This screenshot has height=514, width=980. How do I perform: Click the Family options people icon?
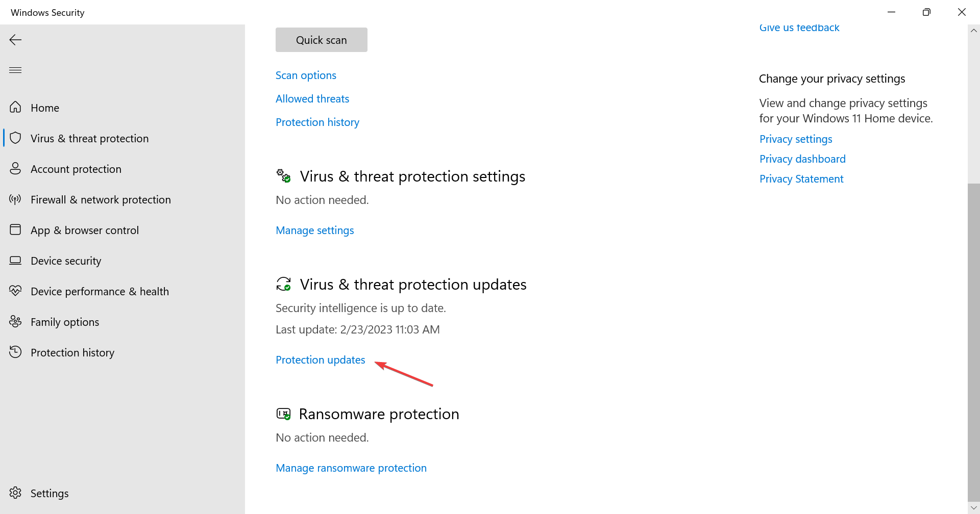pos(15,321)
